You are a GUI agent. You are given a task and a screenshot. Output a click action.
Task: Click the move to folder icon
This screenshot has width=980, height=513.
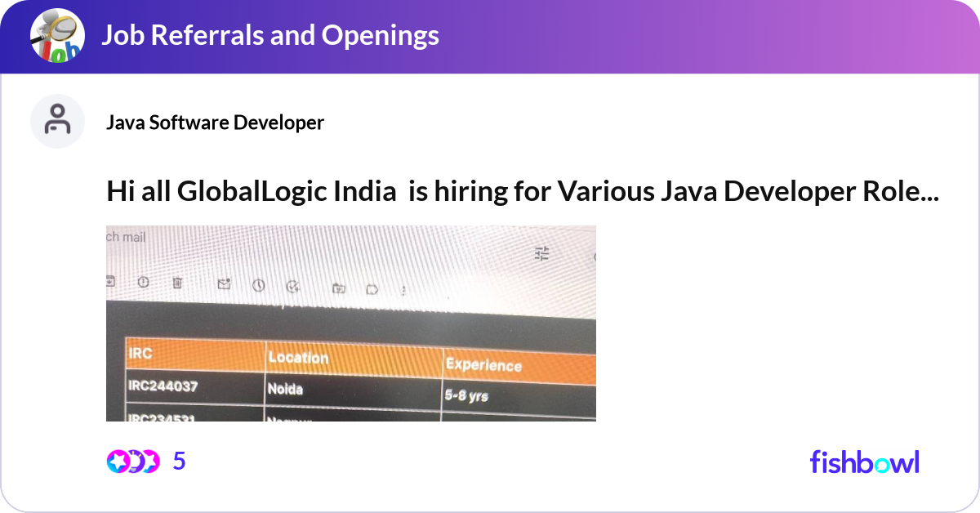coord(339,287)
